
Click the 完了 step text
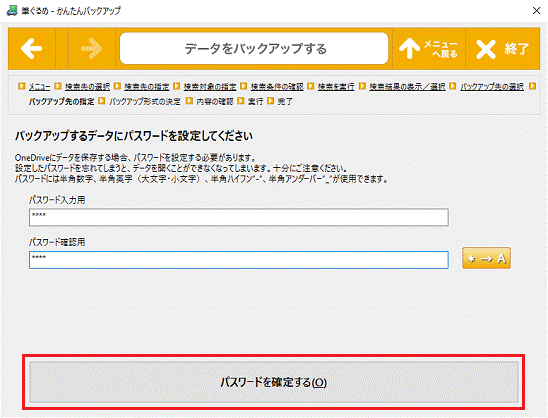(285, 101)
